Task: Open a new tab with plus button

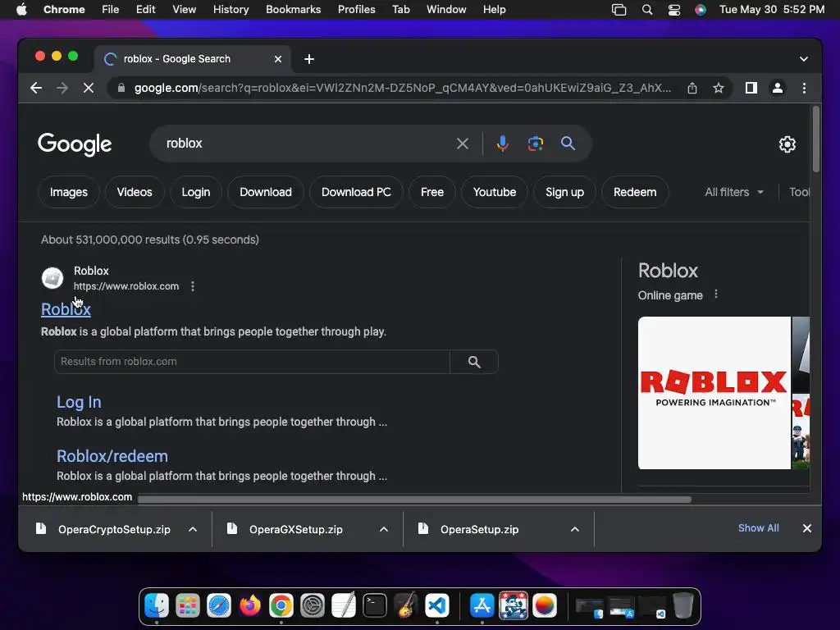Action: (309, 59)
